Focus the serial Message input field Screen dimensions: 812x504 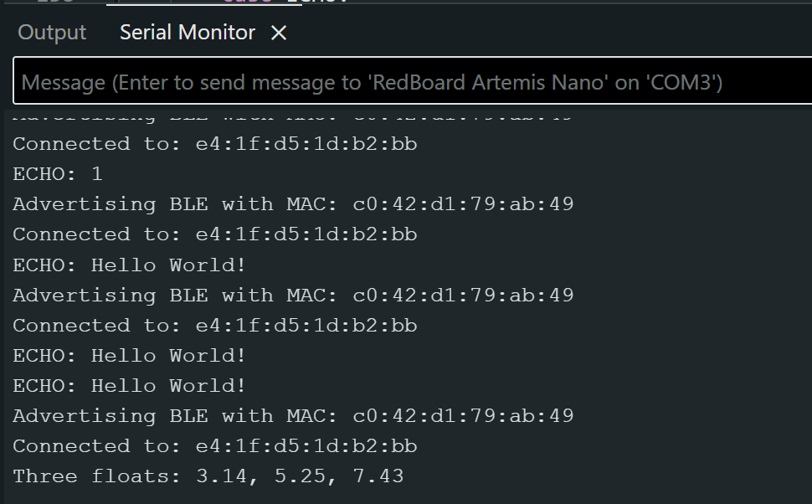(410, 82)
